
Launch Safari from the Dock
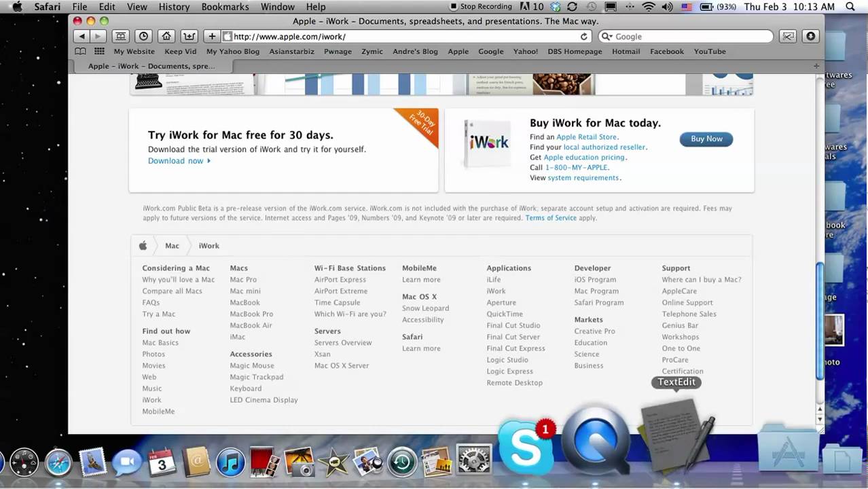(x=58, y=463)
